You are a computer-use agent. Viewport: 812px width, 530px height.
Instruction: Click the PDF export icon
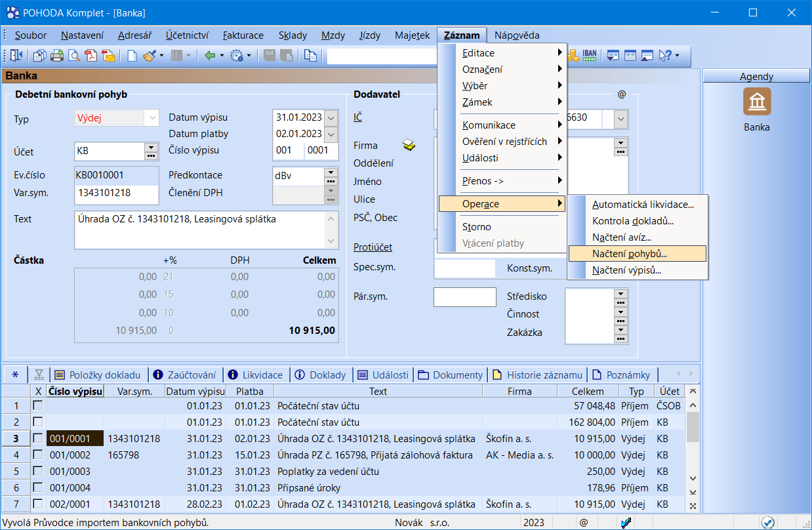pyautogui.click(x=91, y=56)
